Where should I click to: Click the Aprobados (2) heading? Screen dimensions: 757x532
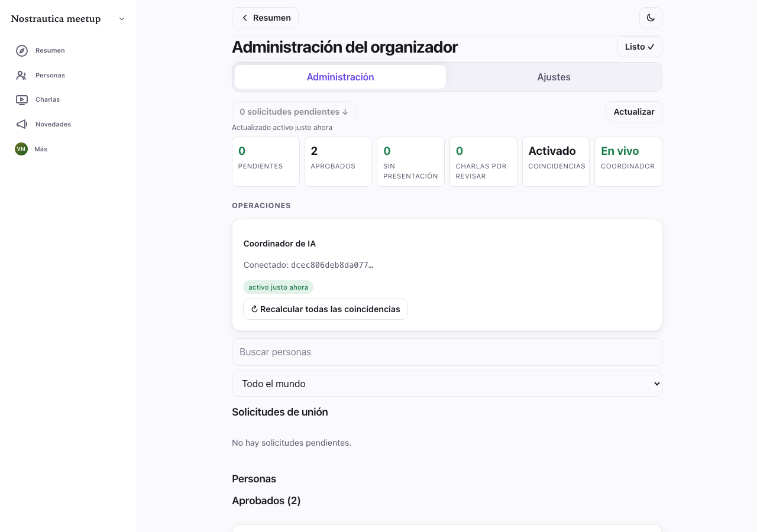click(x=266, y=501)
